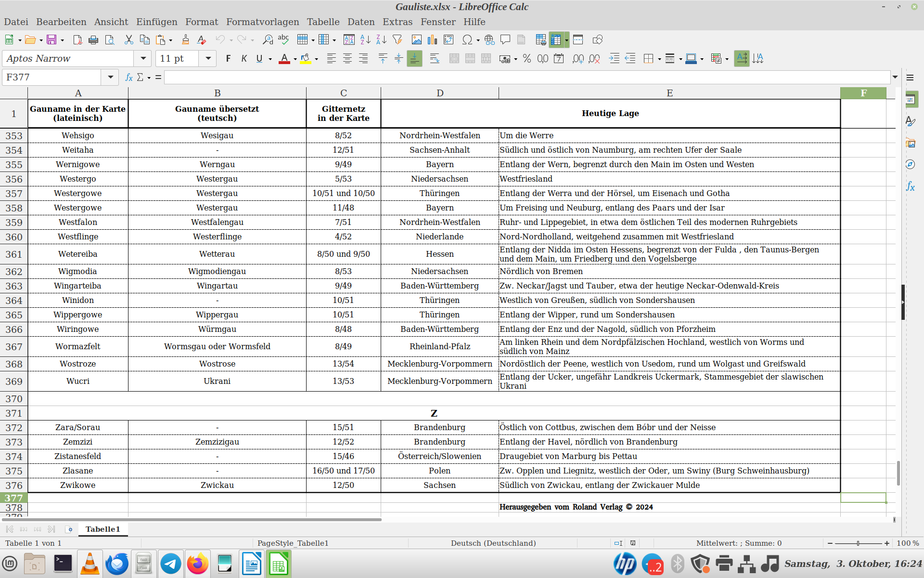Open the Formatvorlagen menu

coord(263,22)
